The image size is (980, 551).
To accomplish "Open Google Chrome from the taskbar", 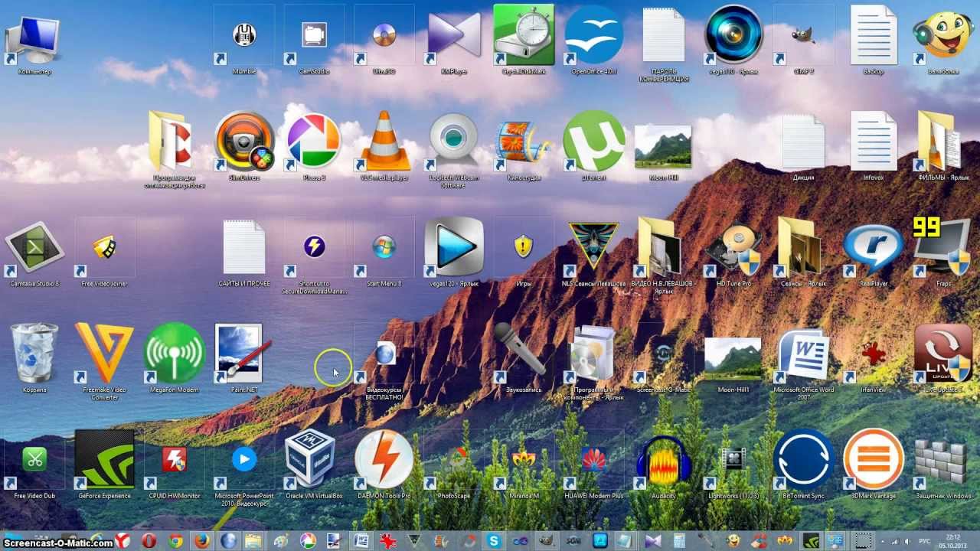I will 175,540.
